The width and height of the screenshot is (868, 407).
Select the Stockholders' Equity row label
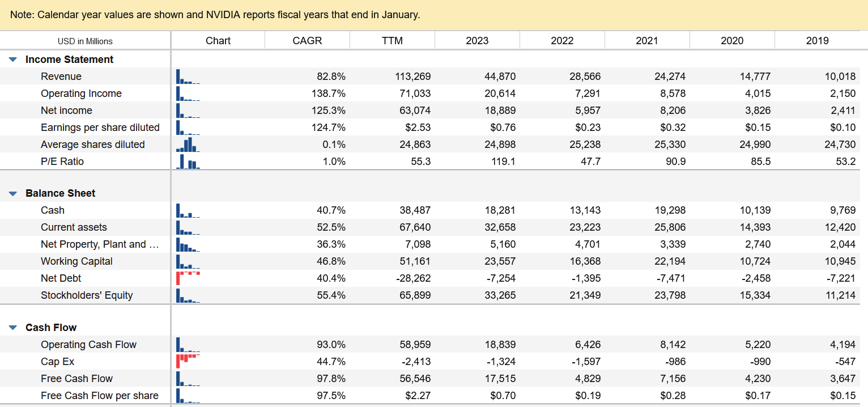click(87, 295)
